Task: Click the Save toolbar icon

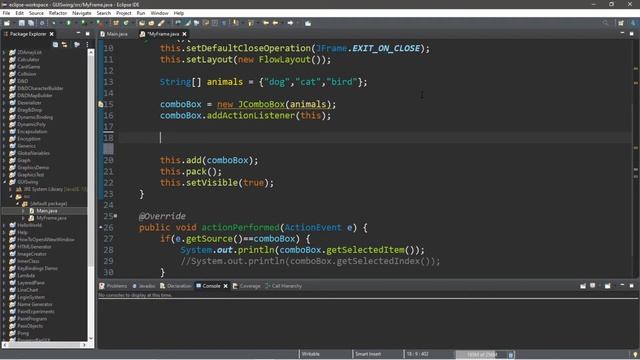Action: (22, 23)
